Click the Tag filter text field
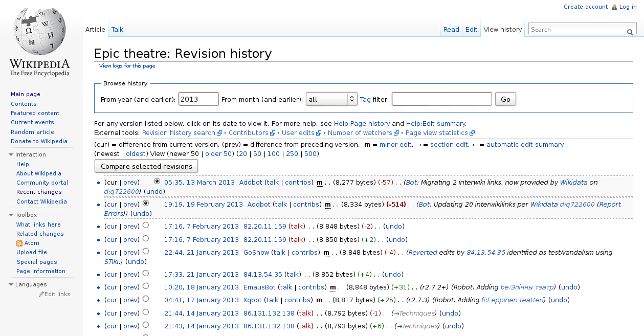644x336 pixels. (x=442, y=99)
